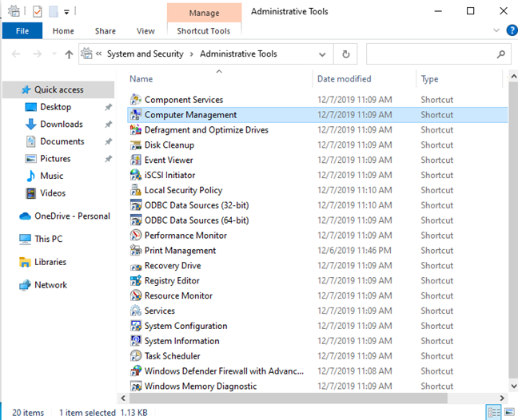Click the iSCSI Initiator icon

pyautogui.click(x=135, y=175)
